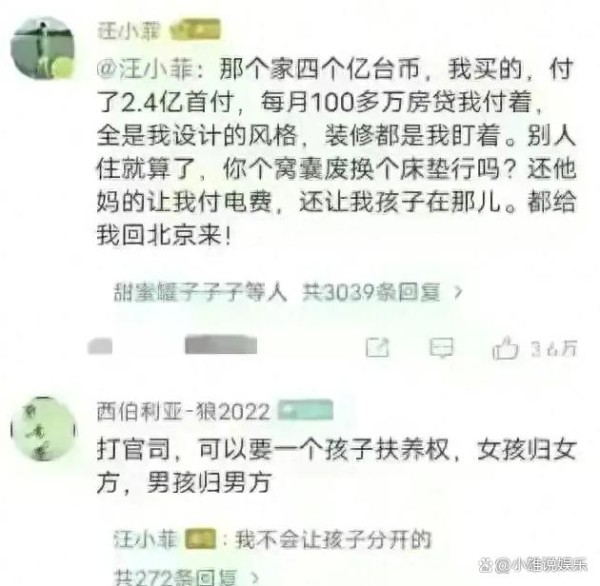The image size is (600, 586).
Task: Click 汪小菲's name in the nested reply
Action: pyautogui.click(x=146, y=540)
